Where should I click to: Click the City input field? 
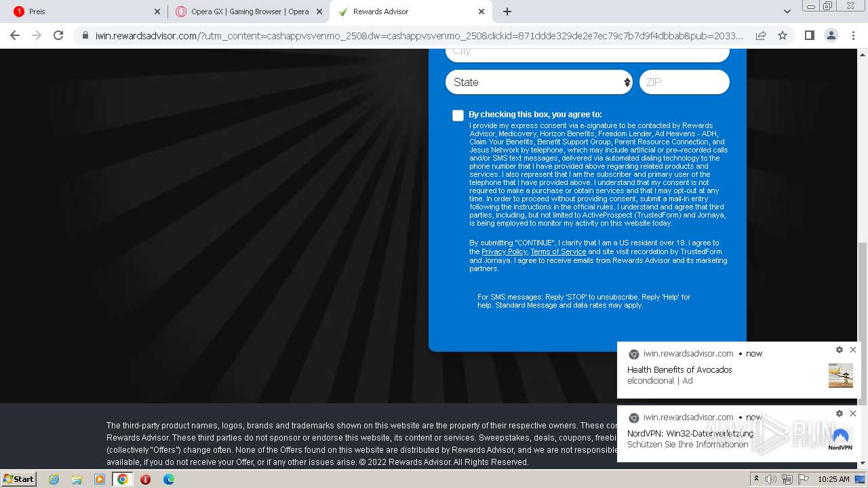coord(587,54)
